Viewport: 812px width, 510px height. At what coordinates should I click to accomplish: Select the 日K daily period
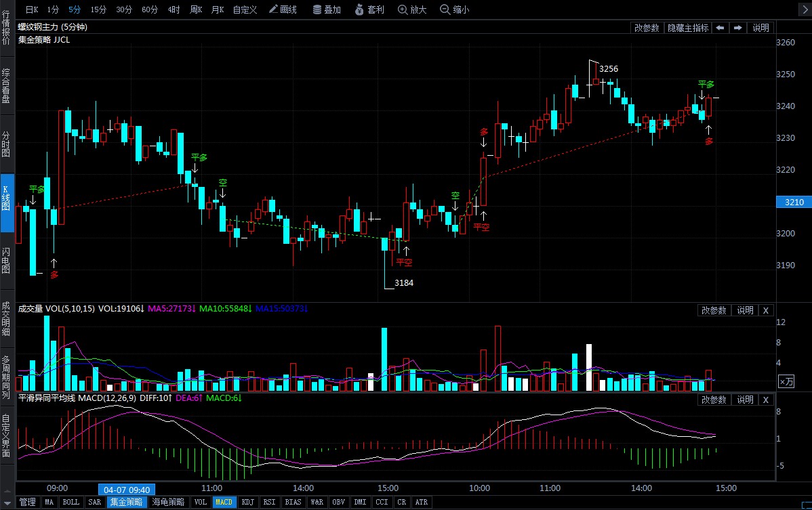pyautogui.click(x=32, y=9)
